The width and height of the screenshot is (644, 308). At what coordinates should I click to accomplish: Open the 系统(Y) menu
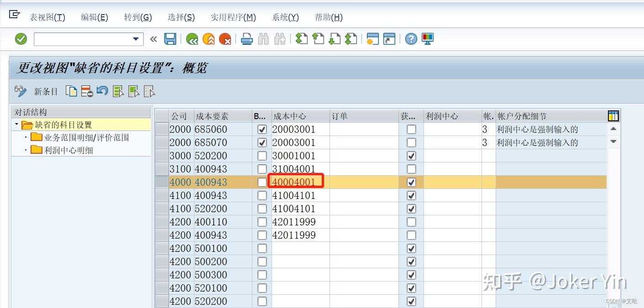285,17
